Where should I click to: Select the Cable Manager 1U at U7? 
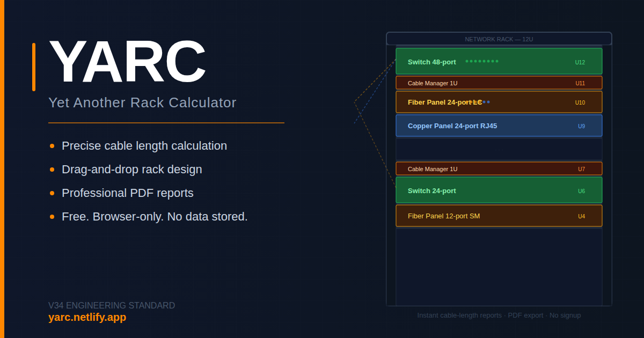click(x=499, y=168)
